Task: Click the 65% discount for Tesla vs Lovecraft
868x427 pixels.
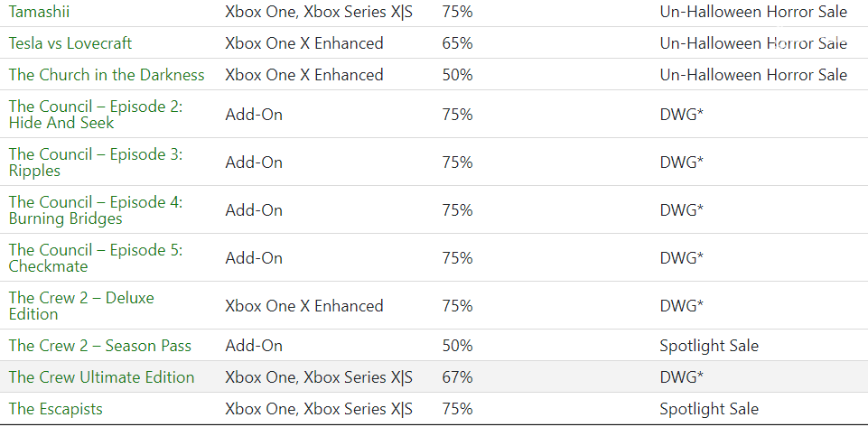Action: pyautogui.click(x=457, y=43)
